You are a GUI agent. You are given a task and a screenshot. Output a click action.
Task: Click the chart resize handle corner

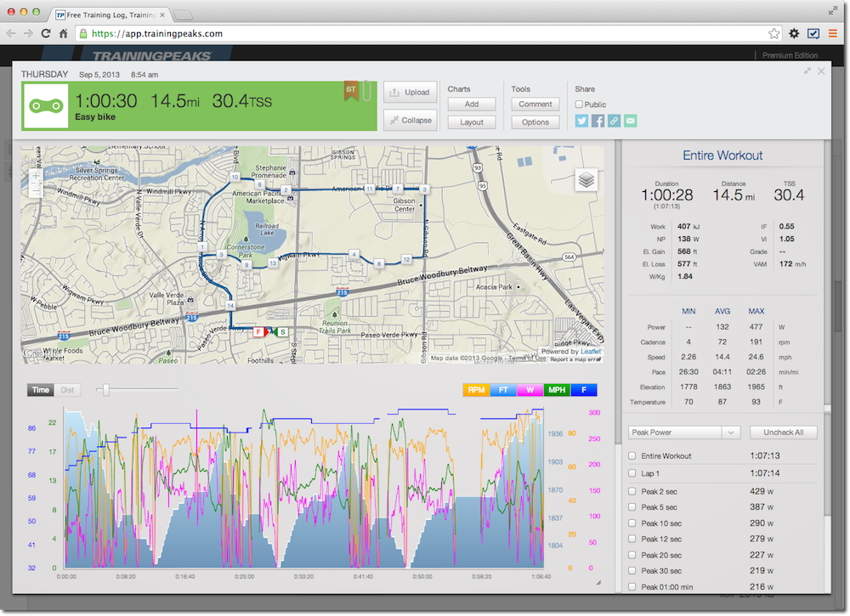[598, 582]
